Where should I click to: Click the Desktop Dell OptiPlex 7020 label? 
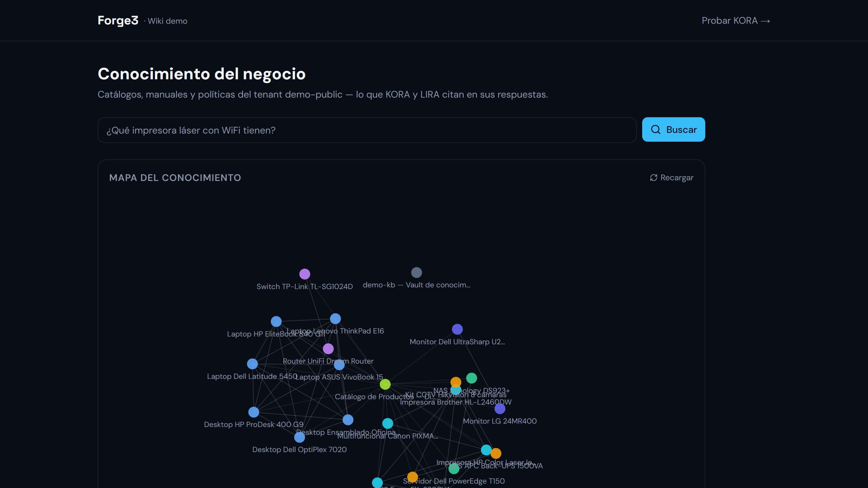[299, 449]
